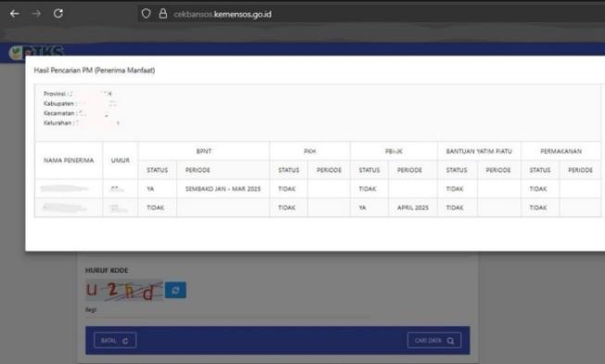Click the PERIODE subheader under BANTUAN YATIM PIATU
The height and width of the screenshot is (364, 605).
click(498, 170)
